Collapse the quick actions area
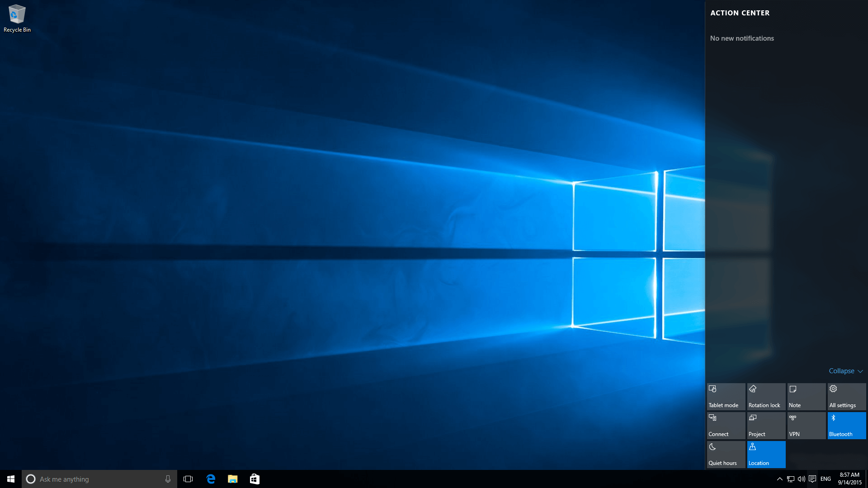The image size is (868, 488). tap(846, 371)
